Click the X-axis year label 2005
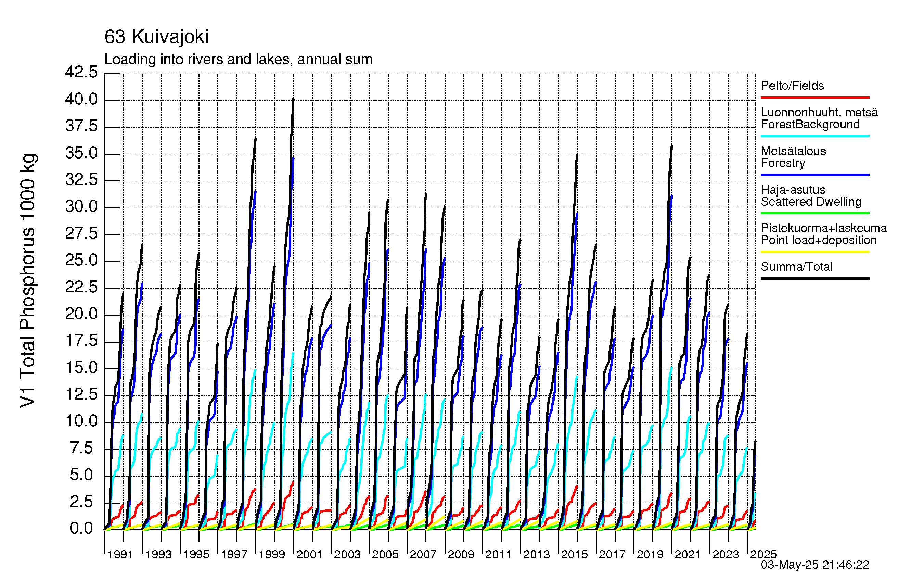The image size is (924, 582). pos(385,554)
